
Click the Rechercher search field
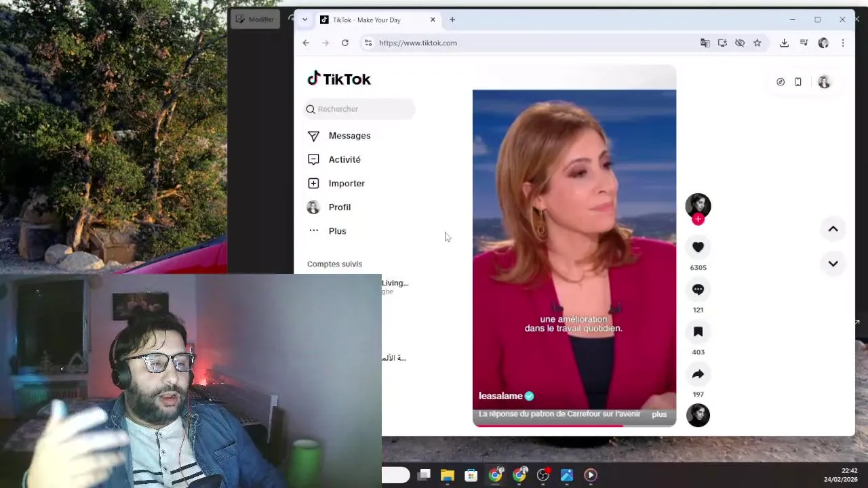coord(359,109)
